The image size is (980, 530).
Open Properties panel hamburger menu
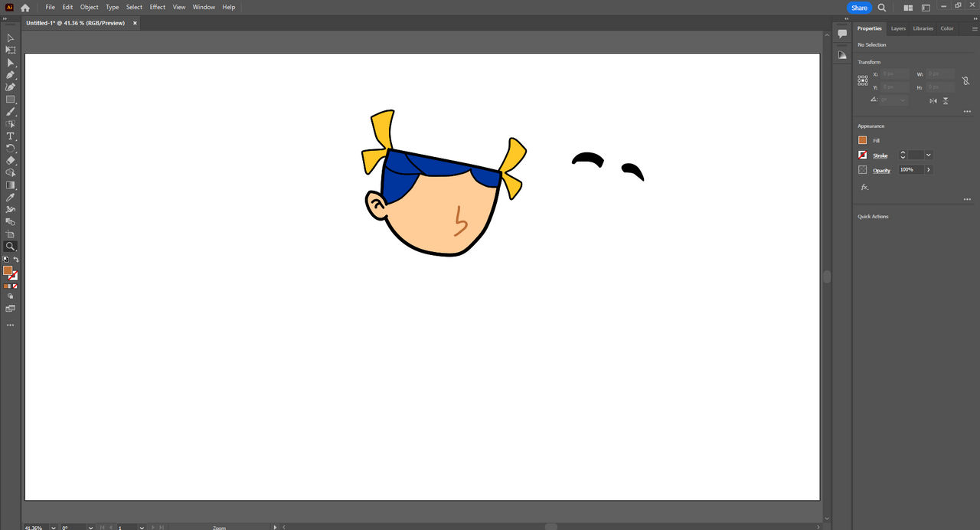point(975,28)
